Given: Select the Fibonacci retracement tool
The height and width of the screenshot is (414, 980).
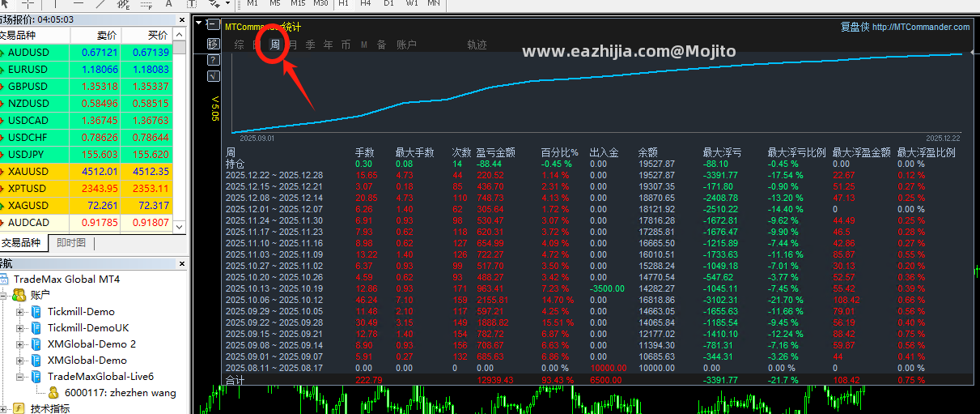Looking at the screenshot, I should click(x=147, y=3).
